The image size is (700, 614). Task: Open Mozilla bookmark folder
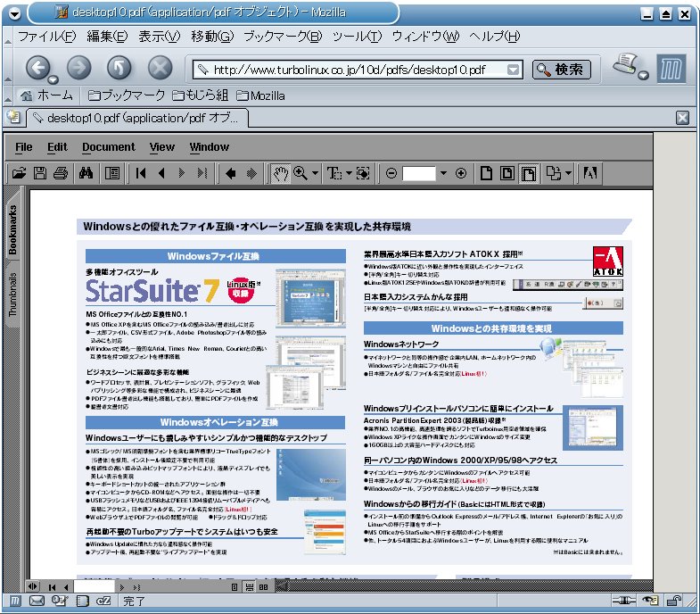[260, 95]
